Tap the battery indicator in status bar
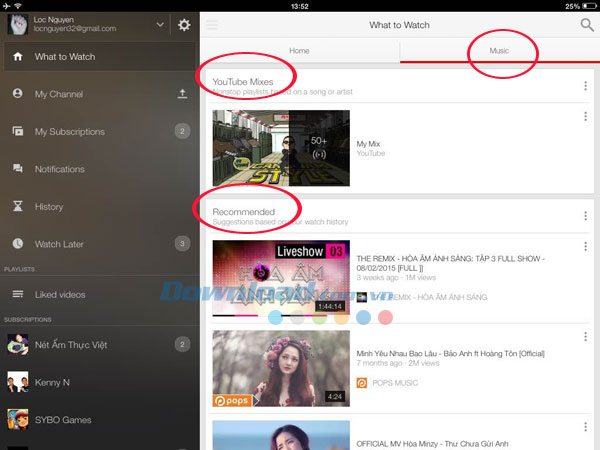This screenshot has height=450, width=600. point(589,6)
